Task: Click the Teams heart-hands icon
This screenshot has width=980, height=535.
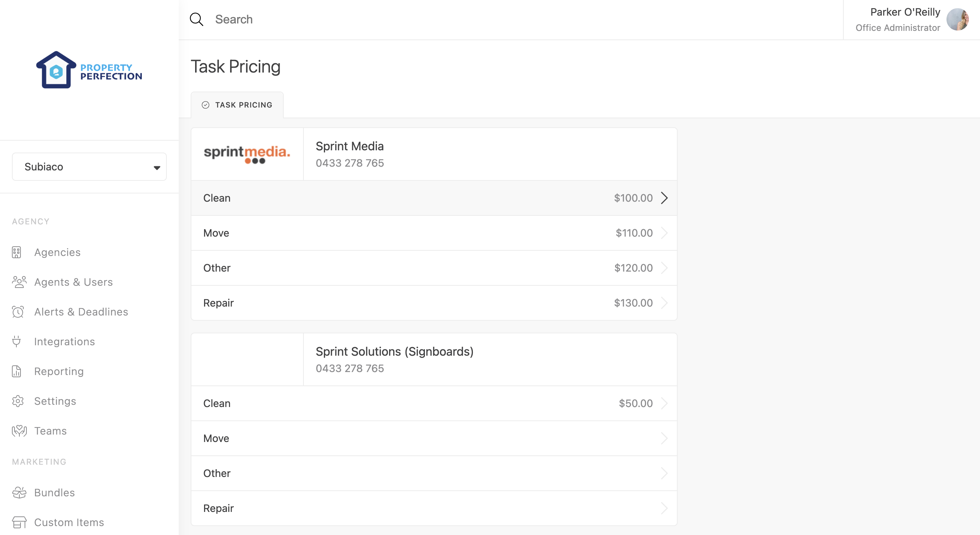Action: 19,431
